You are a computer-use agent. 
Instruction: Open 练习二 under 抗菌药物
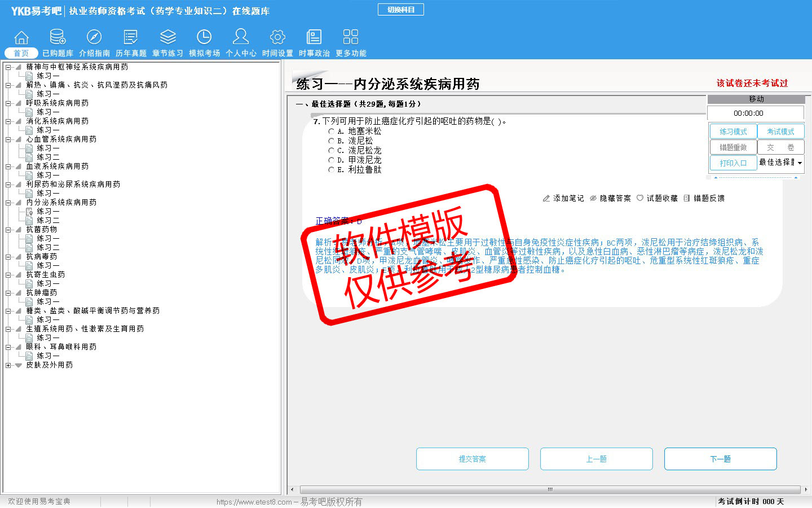pos(48,247)
